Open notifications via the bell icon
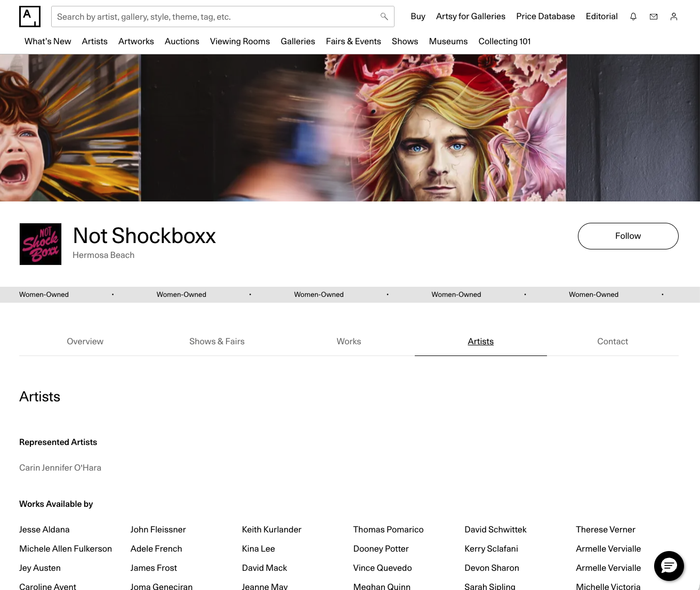Image resolution: width=700 pixels, height=590 pixels. [x=633, y=17]
